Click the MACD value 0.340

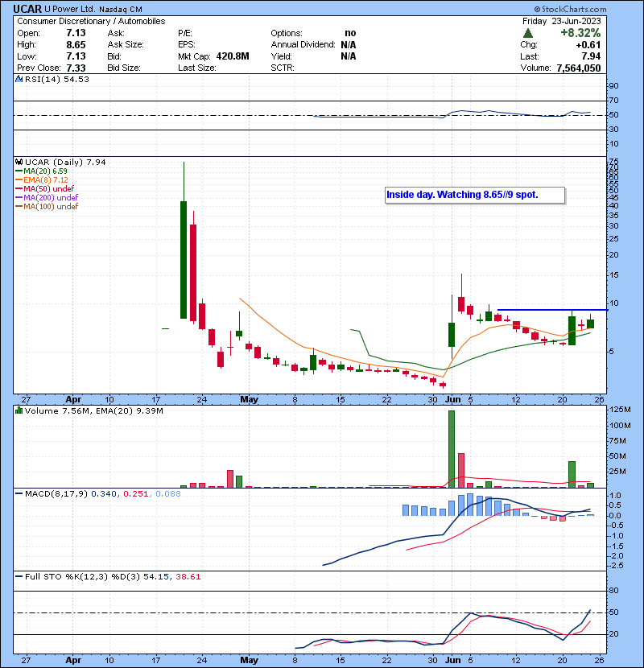click(x=104, y=494)
